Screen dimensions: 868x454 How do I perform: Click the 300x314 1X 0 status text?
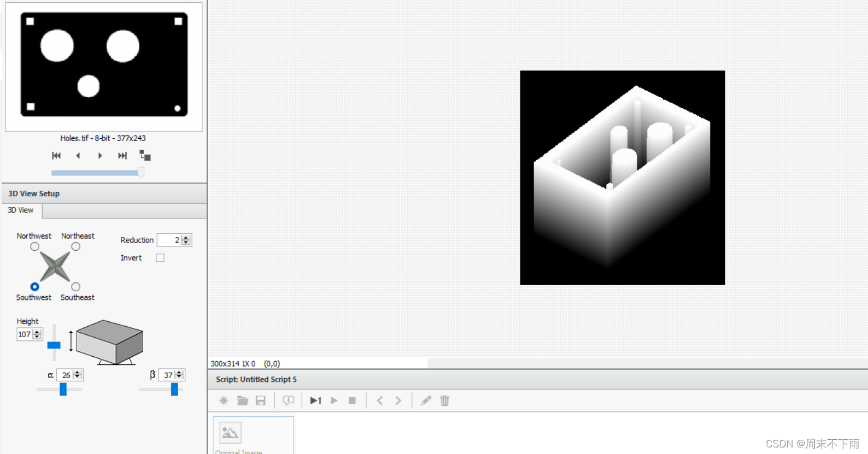pos(233,363)
